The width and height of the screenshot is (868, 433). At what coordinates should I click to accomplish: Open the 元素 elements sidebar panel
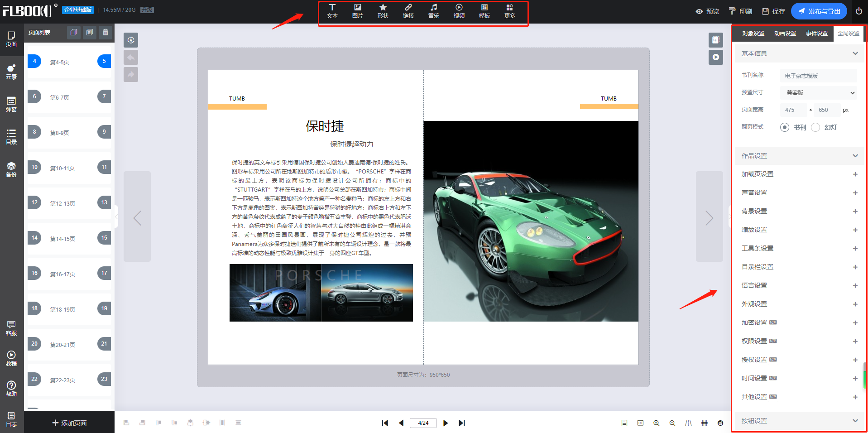pyautogui.click(x=11, y=72)
